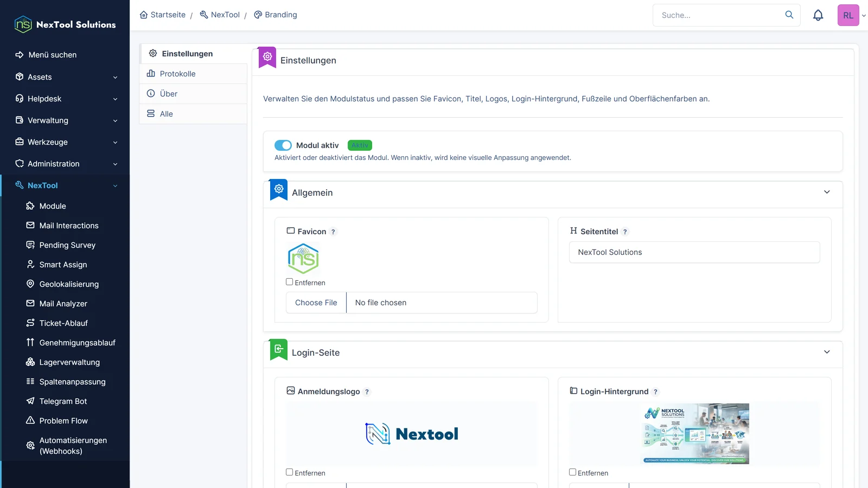Click the Lagerverwaltung boxes icon
This screenshot has height=488, width=868.
pos(30,362)
